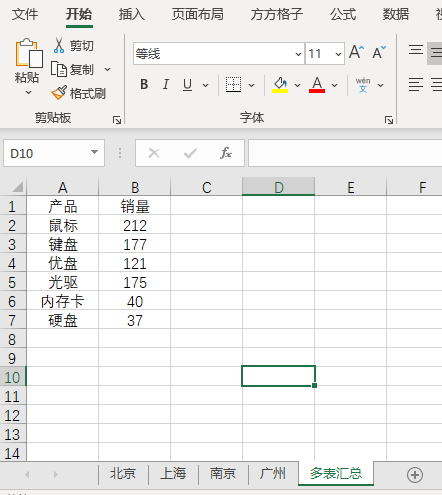Open the 上海 sheet tab
The image size is (442, 495).
[173, 473]
